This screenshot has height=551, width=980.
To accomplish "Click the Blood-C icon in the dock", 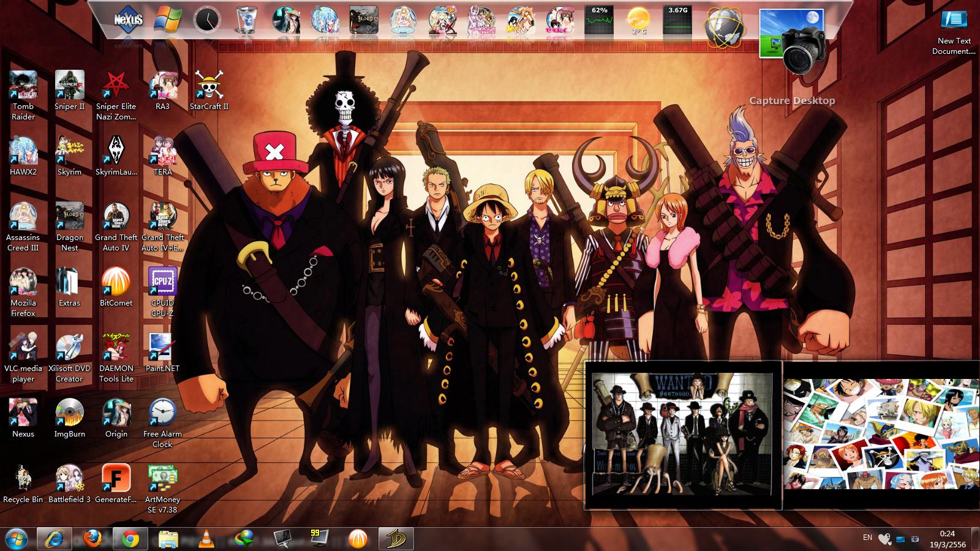I will [363, 20].
